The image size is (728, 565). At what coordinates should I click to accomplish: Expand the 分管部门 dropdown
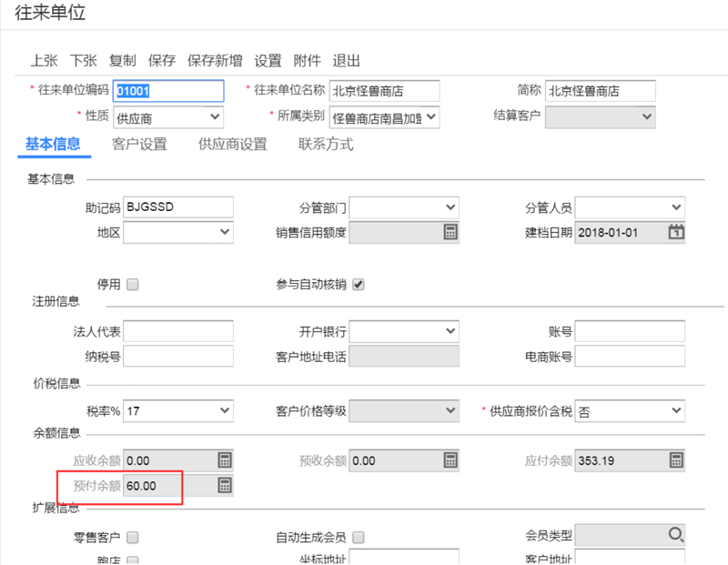(404, 207)
